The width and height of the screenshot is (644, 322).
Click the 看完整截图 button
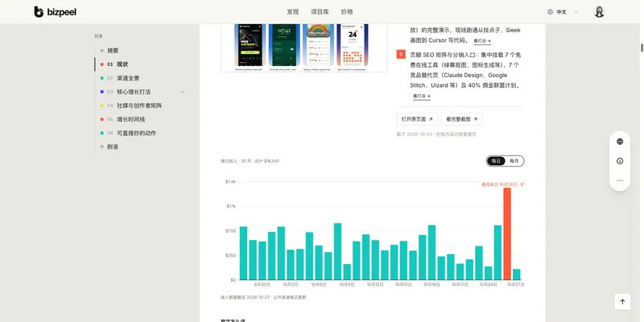point(462,119)
